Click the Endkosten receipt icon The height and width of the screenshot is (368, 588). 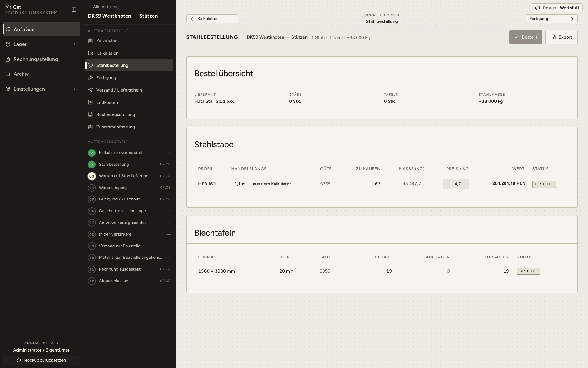pos(91,102)
